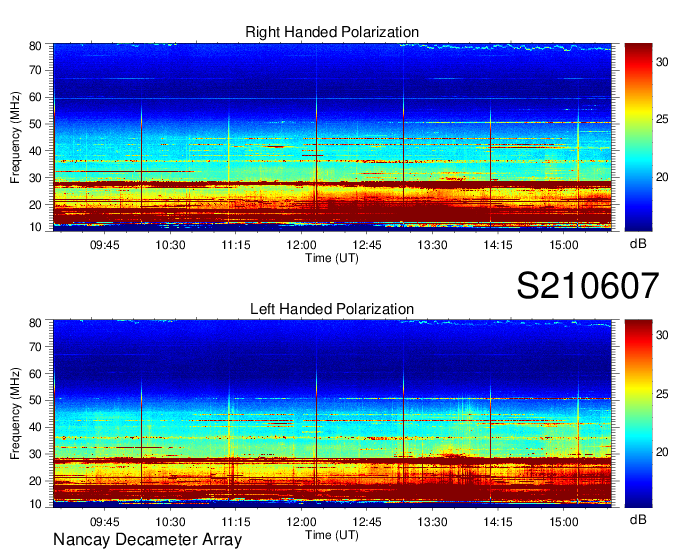Viewport: 680px width, 552px height.
Task: Click the 60 MHz tick on the Left Handed plot
Action: point(35,374)
